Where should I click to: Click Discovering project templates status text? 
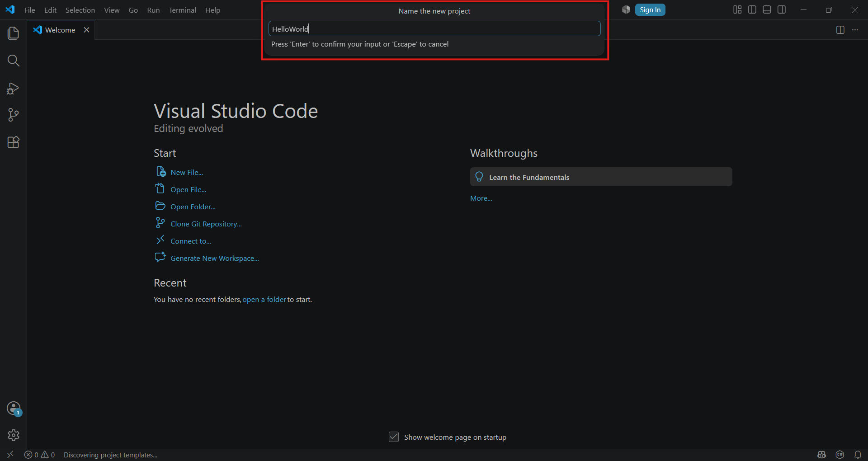111,455
